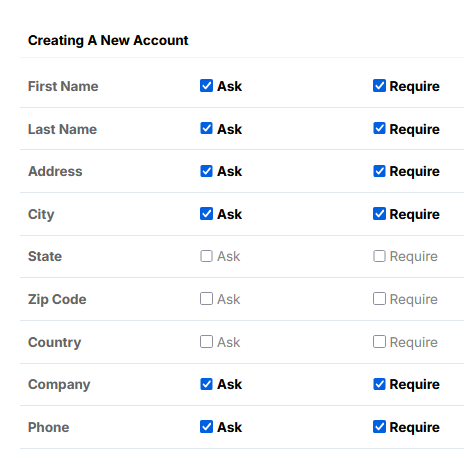Screen dimensions: 464x466
Task: Click the Creating A New Account heading
Action: tap(108, 40)
